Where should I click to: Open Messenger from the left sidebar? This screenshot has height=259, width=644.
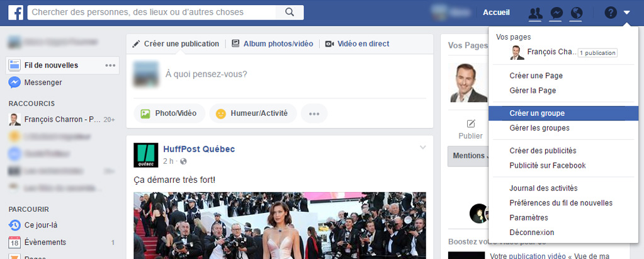[43, 83]
